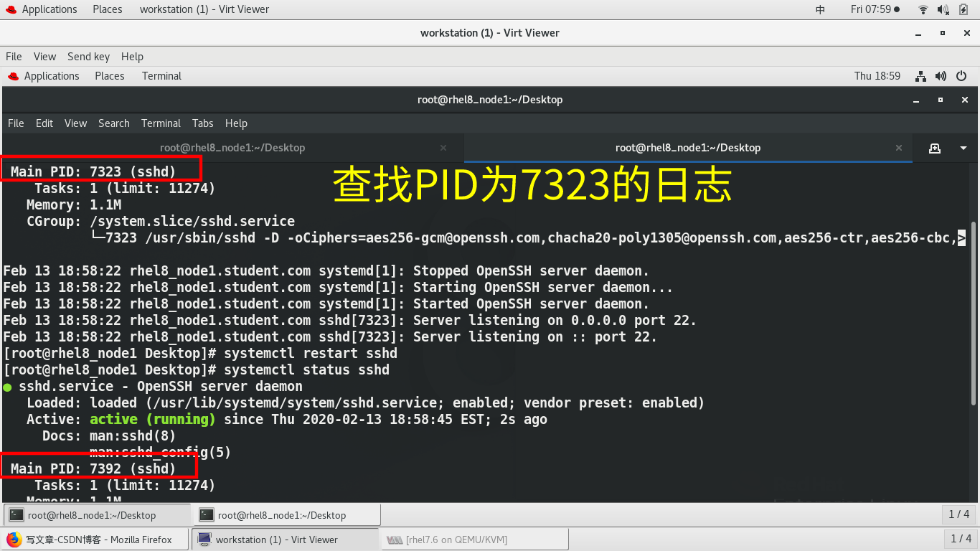The width and height of the screenshot is (980, 551).
Task: Click guest power icon
Action: point(962,76)
